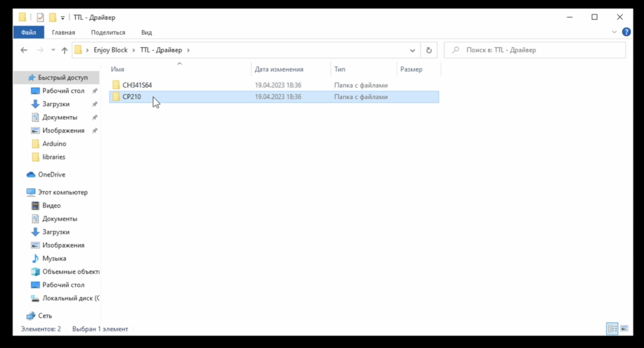Open the Поделиться ribbon tab

(x=108, y=32)
